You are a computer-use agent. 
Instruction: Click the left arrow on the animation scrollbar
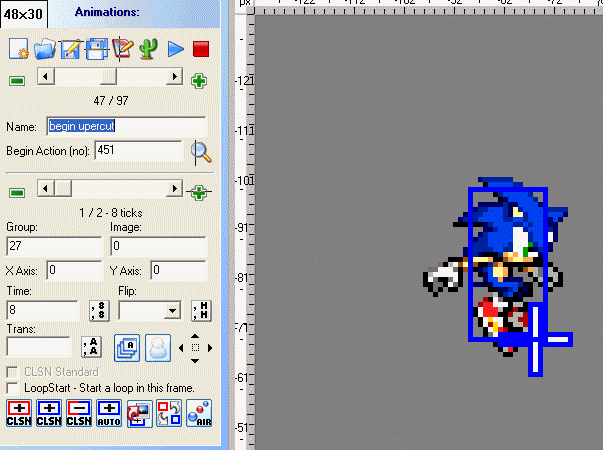tap(46, 77)
